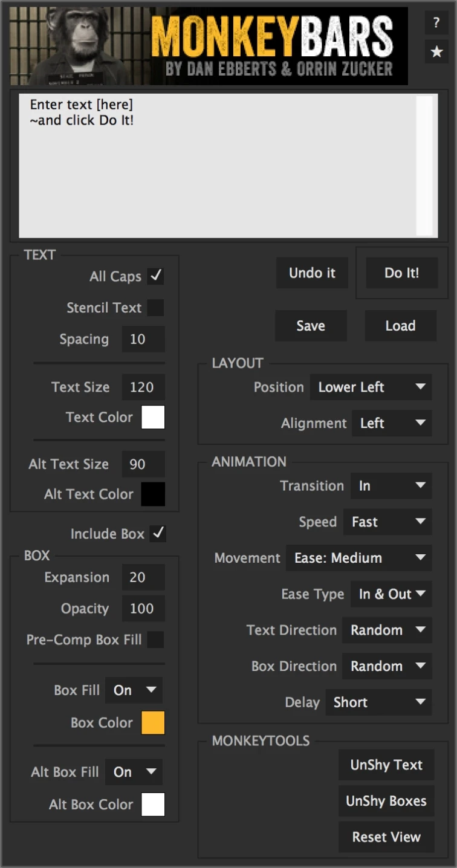Click the Text Size input field
This screenshot has height=868, width=457.
point(143,387)
